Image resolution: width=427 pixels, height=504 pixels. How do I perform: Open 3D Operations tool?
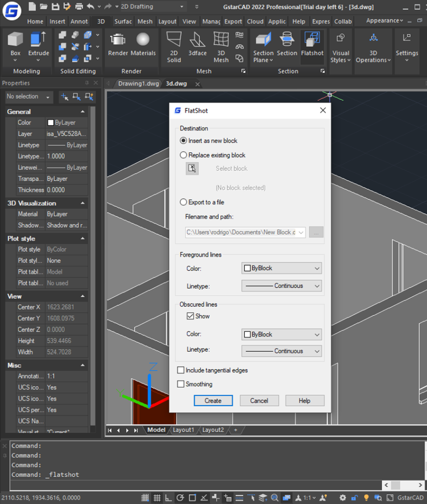(x=373, y=47)
